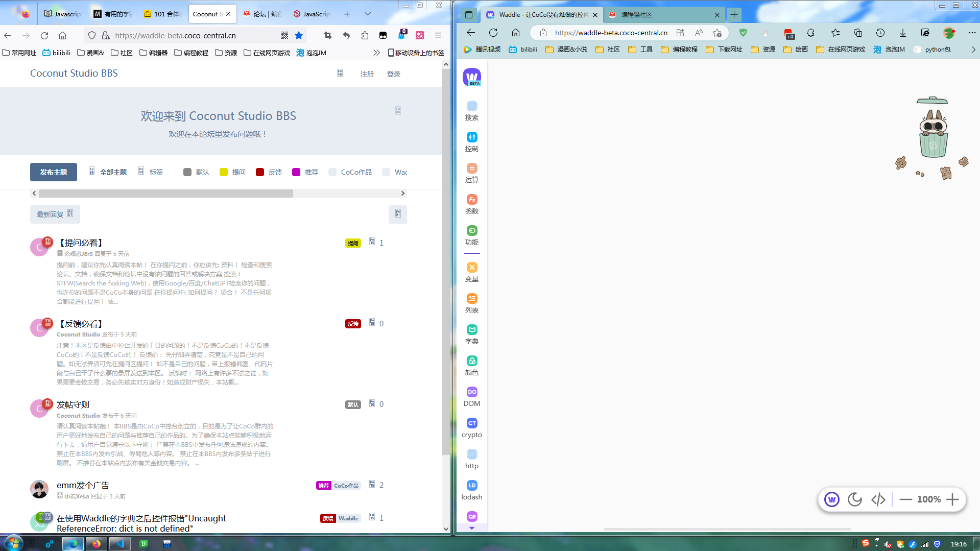The height and width of the screenshot is (551, 980).
Task: Select the 控制 block category in Waddle
Action: click(x=472, y=142)
